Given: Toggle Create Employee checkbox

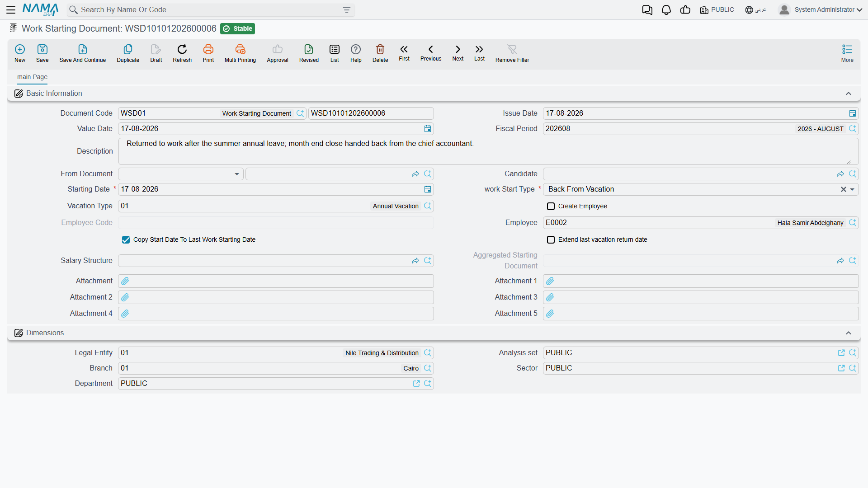Looking at the screenshot, I should point(551,206).
